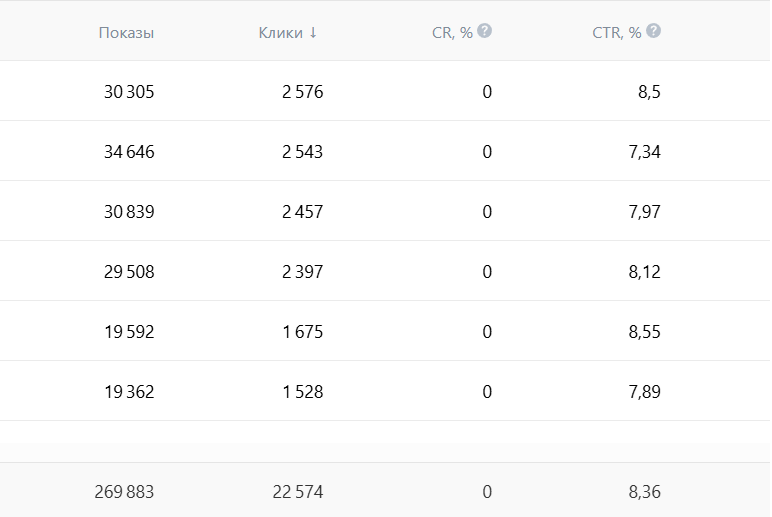The width and height of the screenshot is (772, 517).
Task: Click the clicks value 2 543
Action: pyautogui.click(x=303, y=152)
